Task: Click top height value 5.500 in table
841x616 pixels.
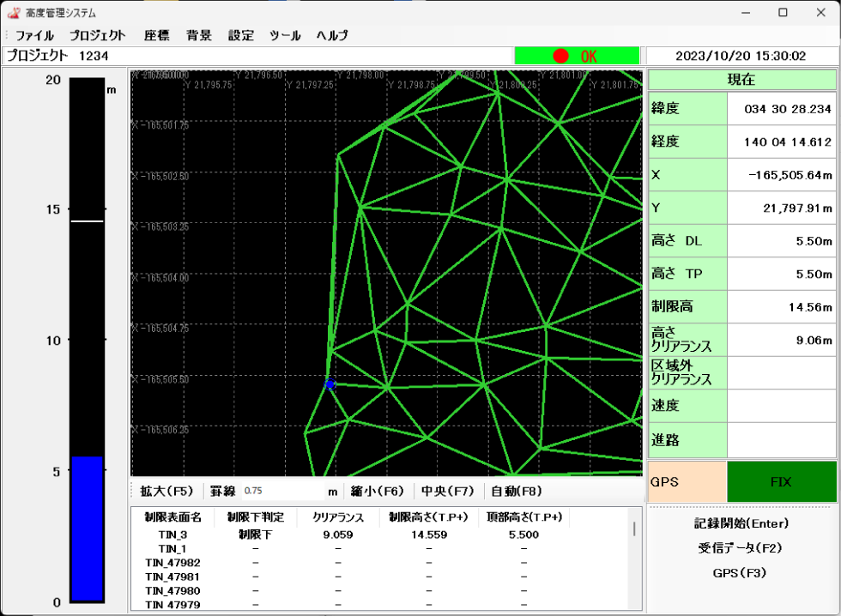Action: tap(524, 534)
